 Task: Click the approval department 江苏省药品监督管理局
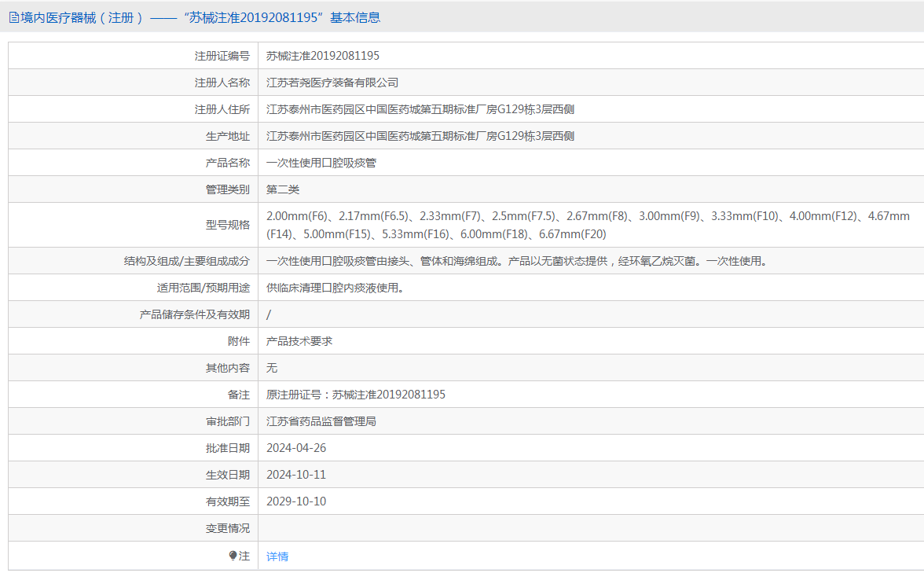coord(321,421)
